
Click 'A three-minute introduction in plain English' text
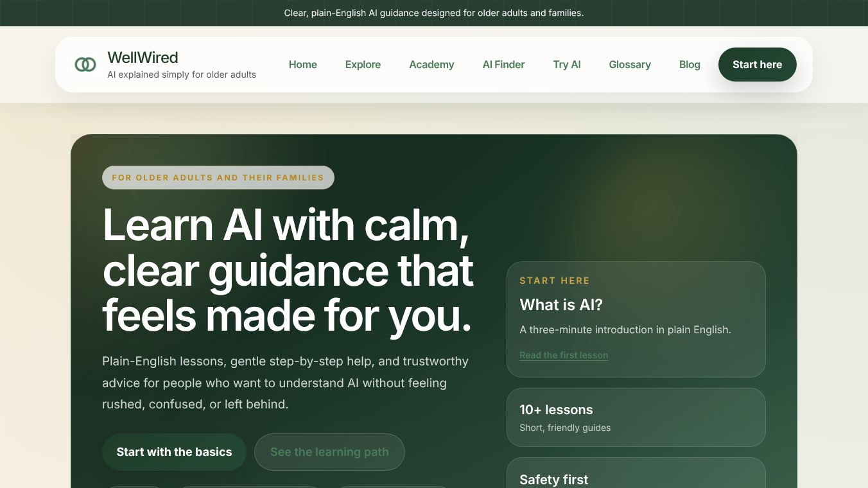[625, 329]
